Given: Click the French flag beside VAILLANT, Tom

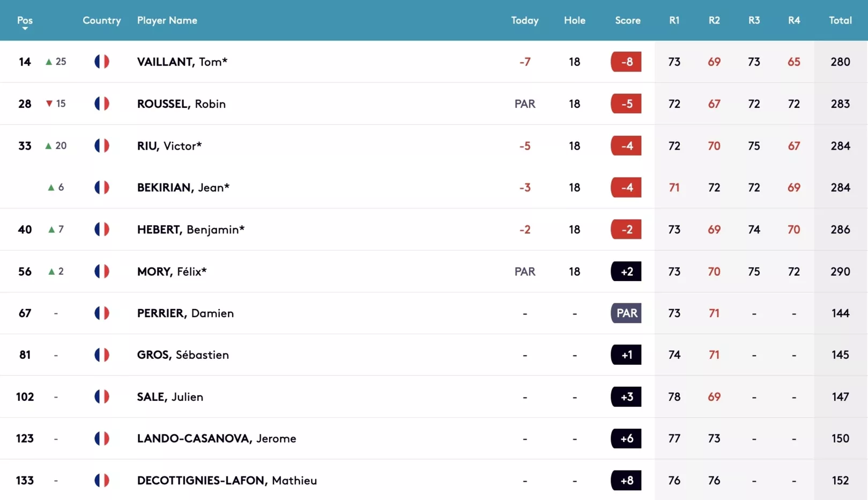Looking at the screenshot, I should coord(102,62).
